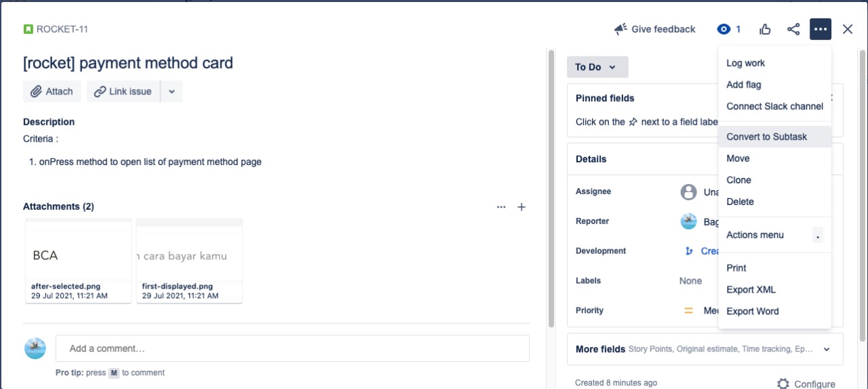
Task: Select Move in the actions menu
Action: click(x=774, y=158)
